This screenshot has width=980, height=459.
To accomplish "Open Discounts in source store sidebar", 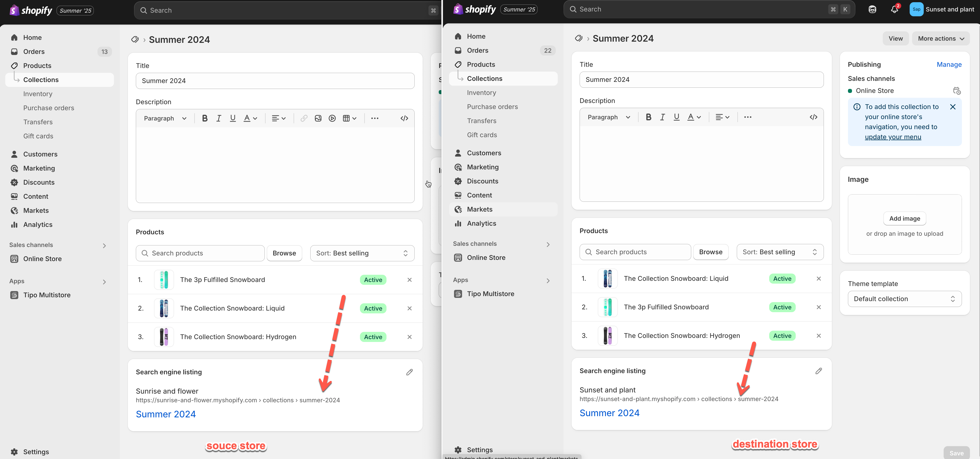I will [39, 182].
